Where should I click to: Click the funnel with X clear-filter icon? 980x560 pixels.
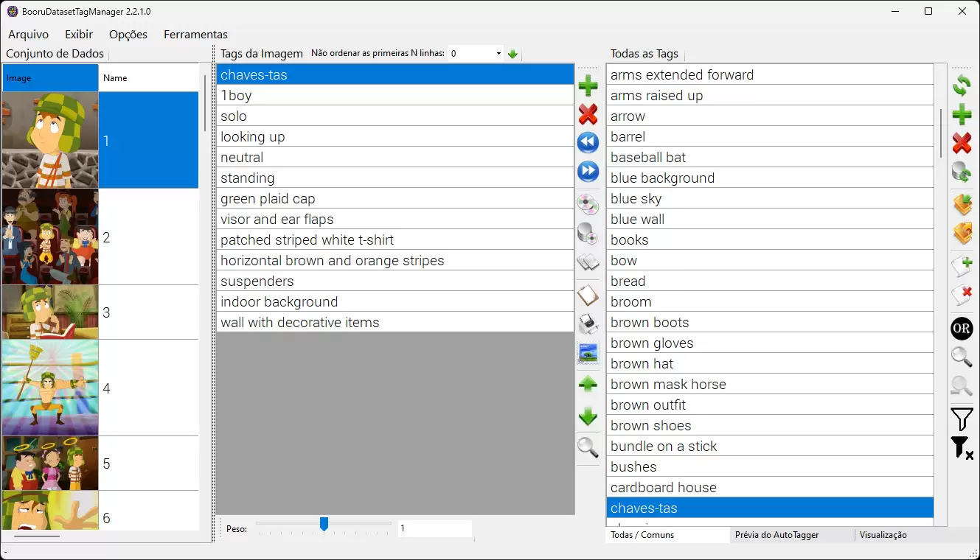point(962,447)
